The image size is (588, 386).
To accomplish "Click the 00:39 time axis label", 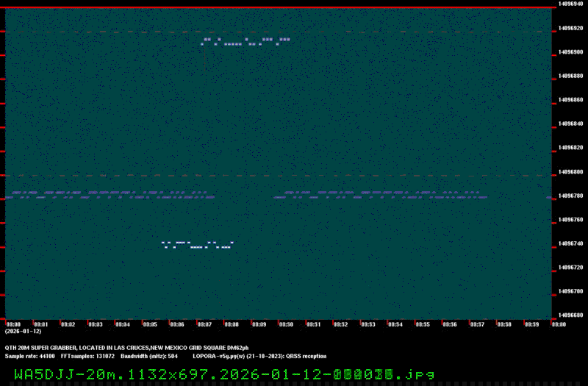I will [531, 324].
